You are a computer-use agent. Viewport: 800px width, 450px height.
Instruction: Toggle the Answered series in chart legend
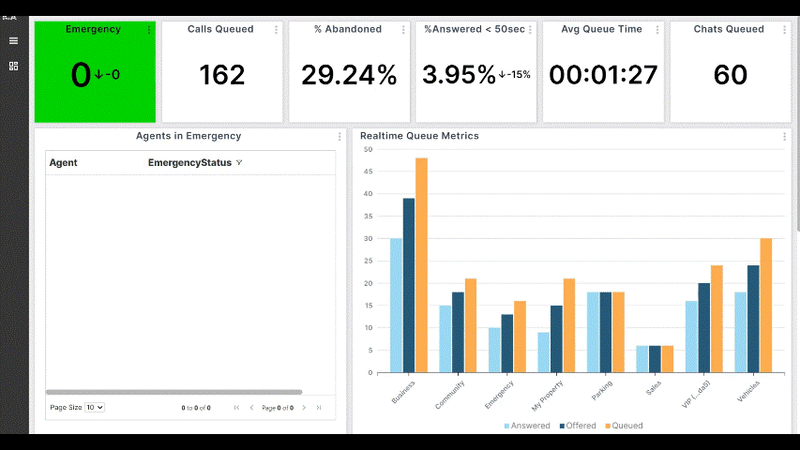[527, 426]
